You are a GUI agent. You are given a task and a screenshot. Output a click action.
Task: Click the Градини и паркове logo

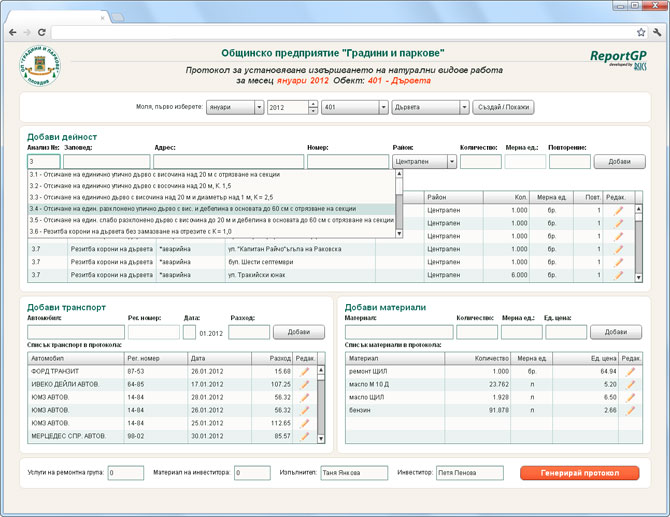(40, 66)
